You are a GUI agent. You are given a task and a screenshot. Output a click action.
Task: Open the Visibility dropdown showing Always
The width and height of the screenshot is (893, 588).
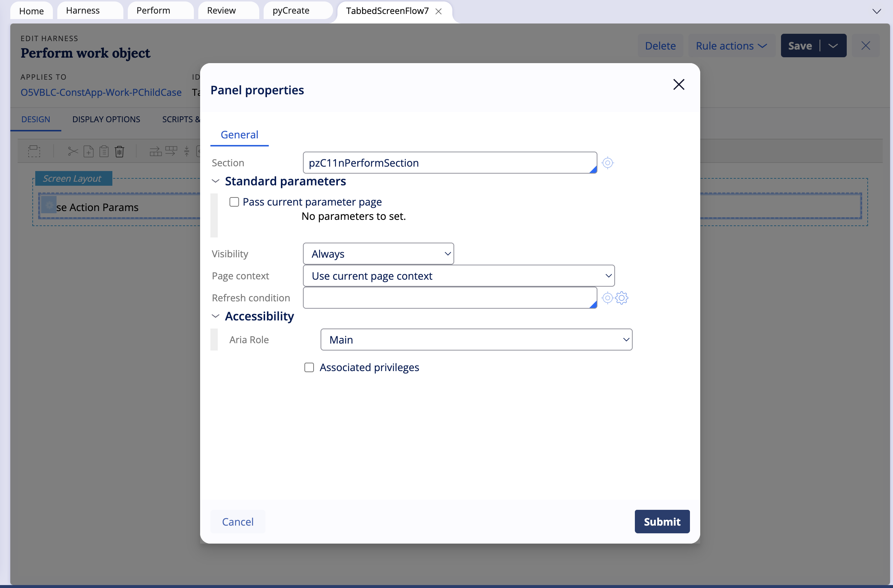click(378, 254)
